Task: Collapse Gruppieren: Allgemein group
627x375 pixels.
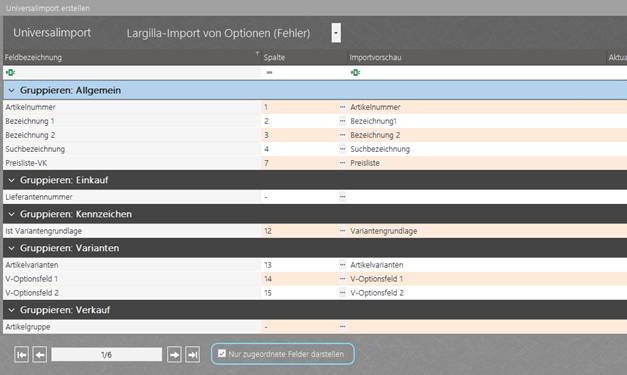Action: tap(12, 90)
